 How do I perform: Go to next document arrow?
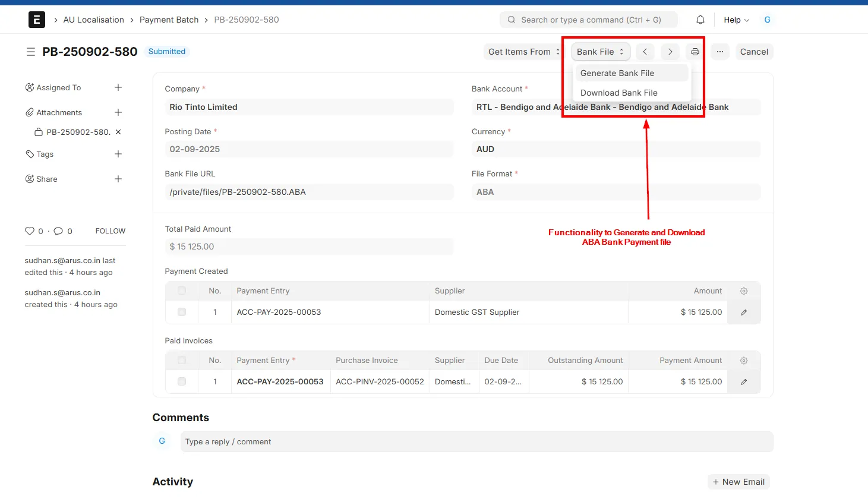[x=670, y=52]
